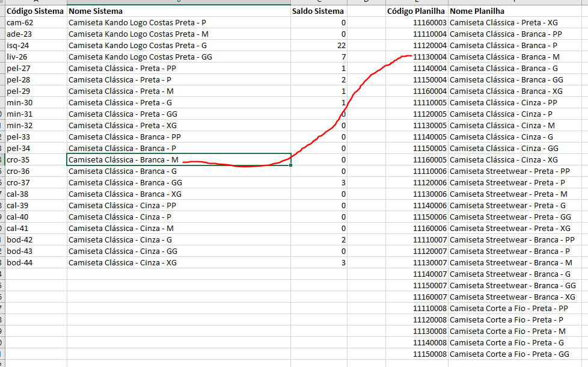Select spreadsheet code 11160003
The image size is (588, 367).
click(417, 22)
